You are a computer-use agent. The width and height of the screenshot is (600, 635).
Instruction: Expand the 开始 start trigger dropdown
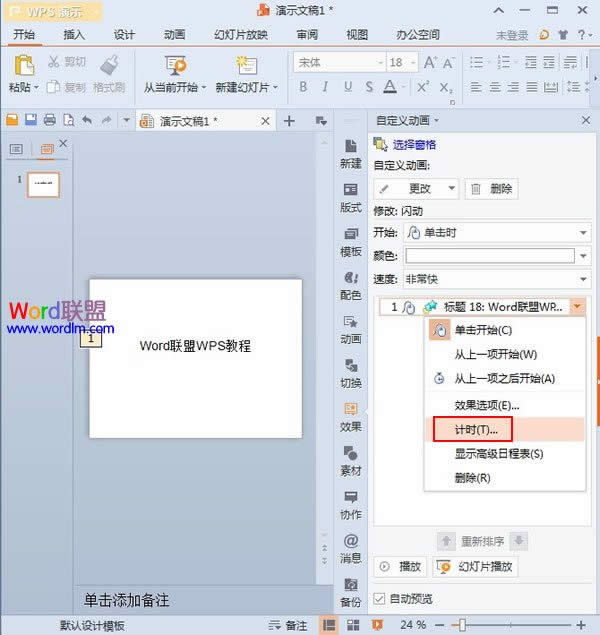[x=583, y=232]
